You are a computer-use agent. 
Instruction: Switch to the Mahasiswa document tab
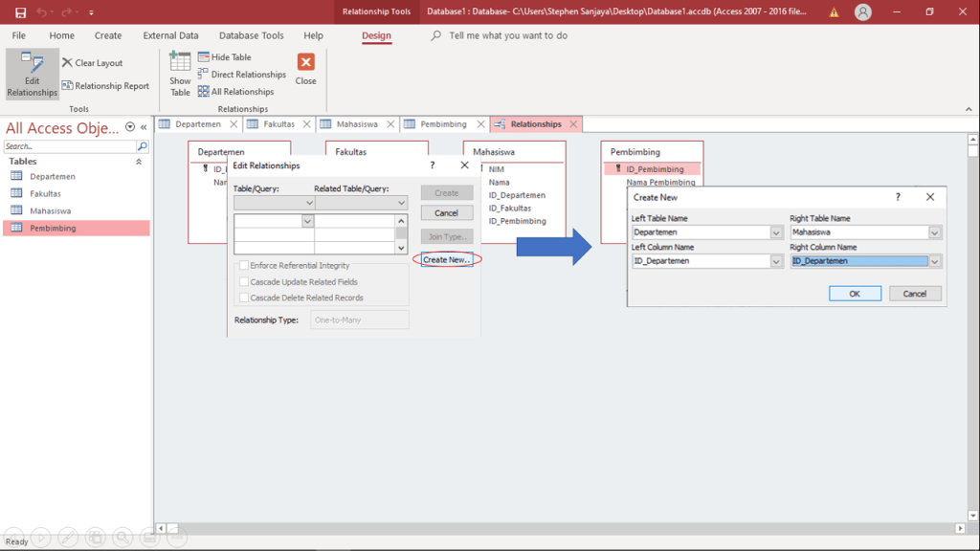coord(356,124)
